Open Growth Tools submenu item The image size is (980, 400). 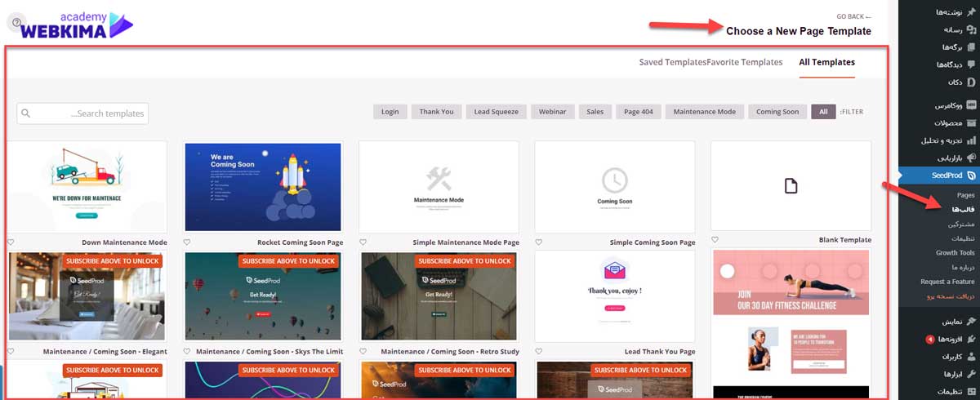[x=955, y=253]
